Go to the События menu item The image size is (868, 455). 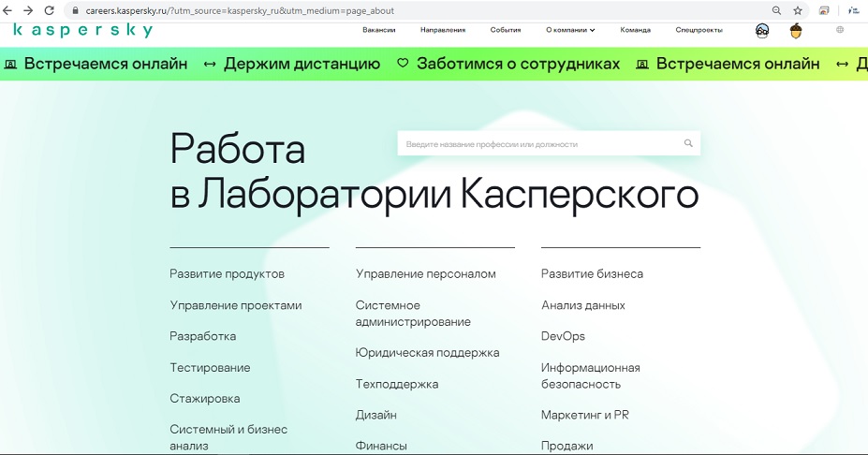click(x=506, y=30)
